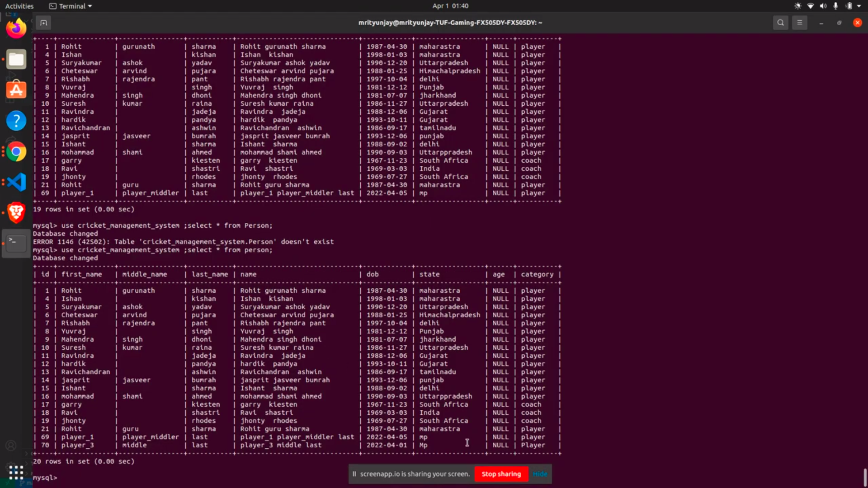The height and width of the screenshot is (488, 868).
Task: Open the Show Applications grid
Action: [x=16, y=473]
